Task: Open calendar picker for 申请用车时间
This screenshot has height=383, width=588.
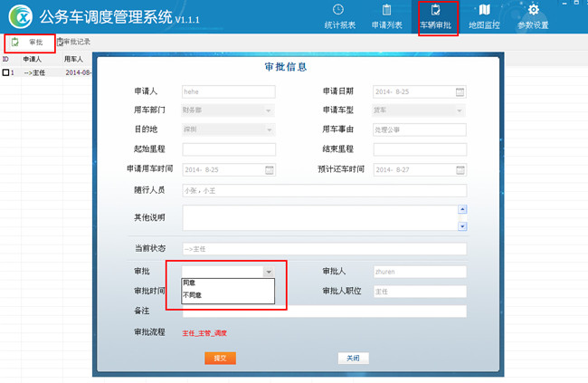Action: (269, 169)
